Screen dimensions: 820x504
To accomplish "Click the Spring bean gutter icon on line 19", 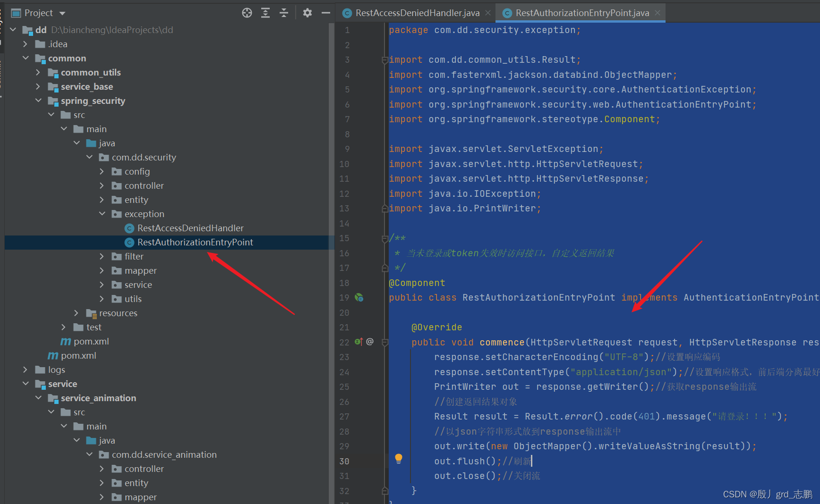I will pos(359,297).
